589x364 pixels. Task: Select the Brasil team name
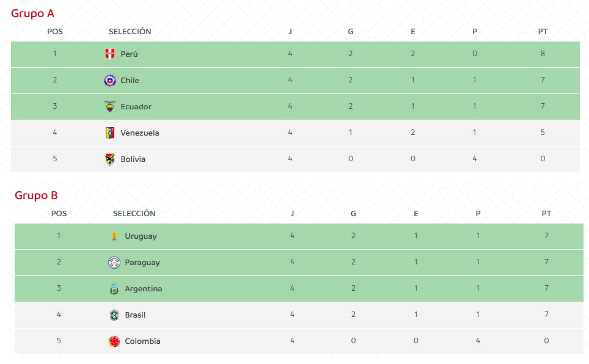point(135,315)
